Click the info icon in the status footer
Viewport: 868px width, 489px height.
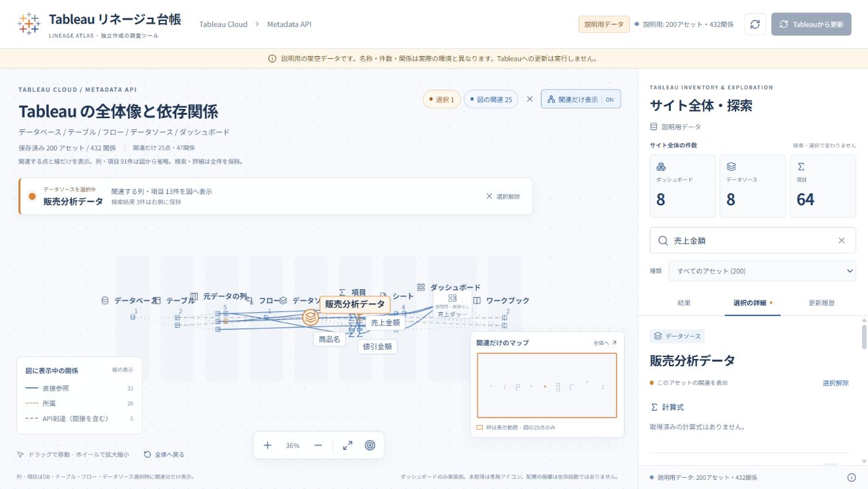852,477
